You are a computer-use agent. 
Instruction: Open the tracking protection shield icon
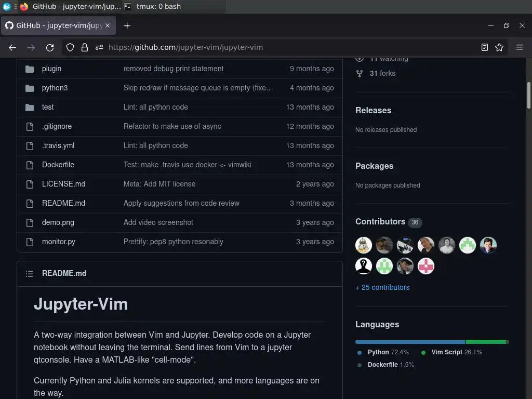coord(70,47)
